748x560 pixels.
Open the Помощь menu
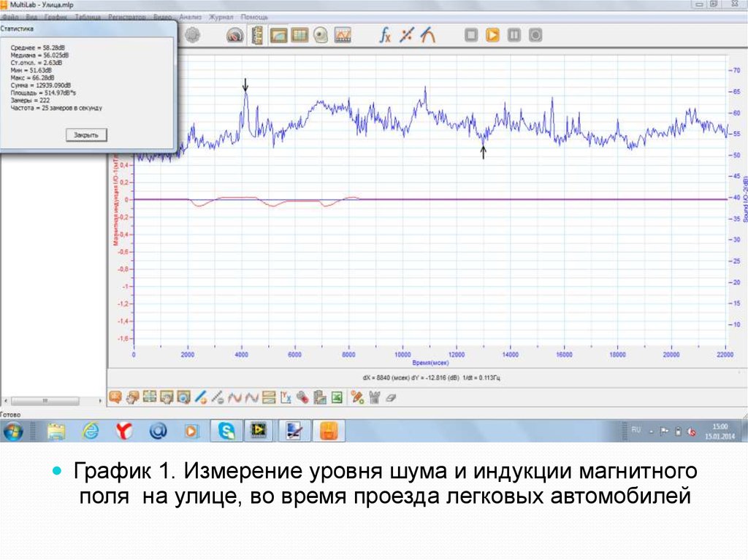click(x=254, y=16)
